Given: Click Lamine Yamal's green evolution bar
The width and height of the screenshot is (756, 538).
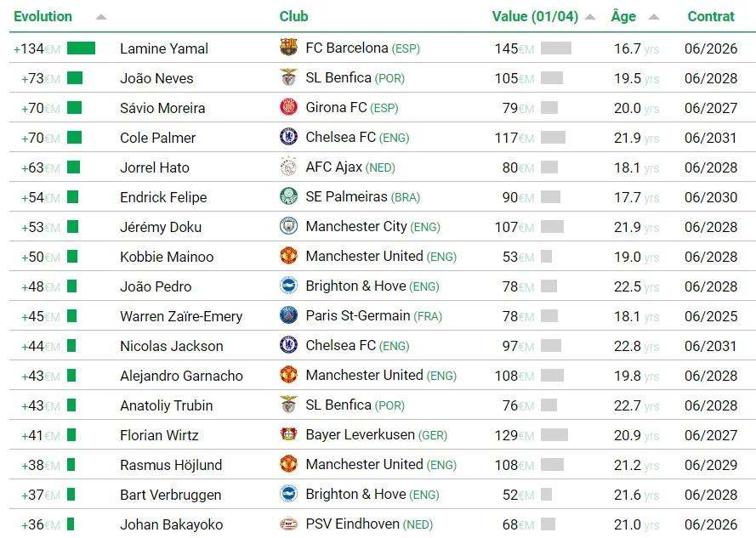Looking at the screenshot, I should (81, 48).
